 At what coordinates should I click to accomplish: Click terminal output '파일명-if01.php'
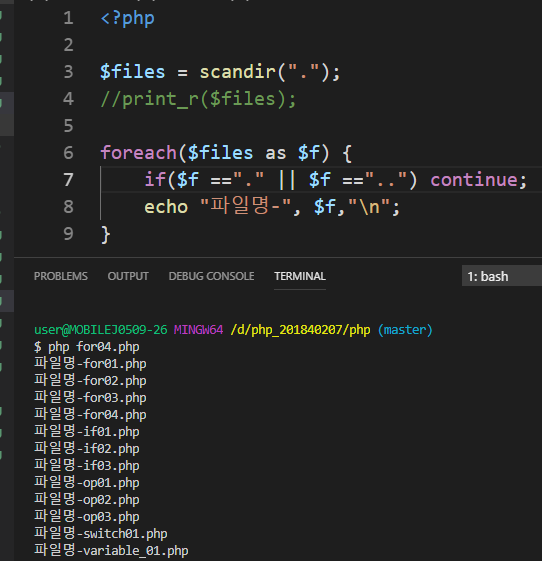(87, 431)
